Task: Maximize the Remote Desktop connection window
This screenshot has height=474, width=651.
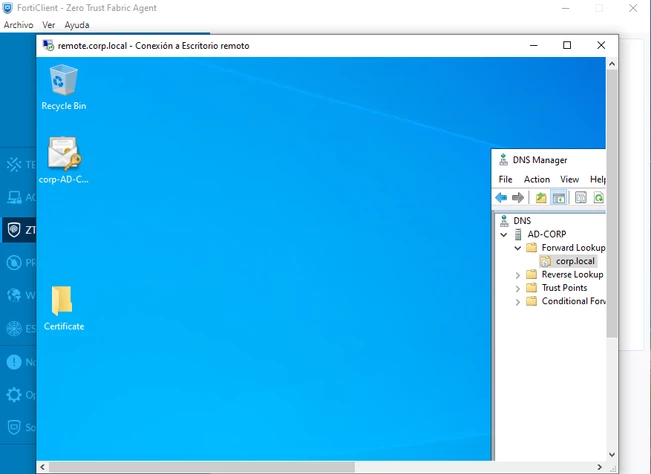Action: click(x=567, y=45)
